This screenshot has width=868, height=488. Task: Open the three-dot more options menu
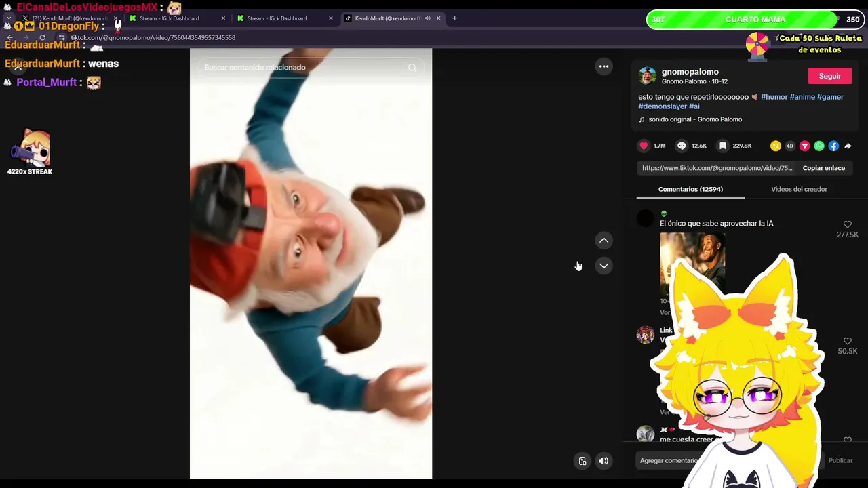click(604, 66)
